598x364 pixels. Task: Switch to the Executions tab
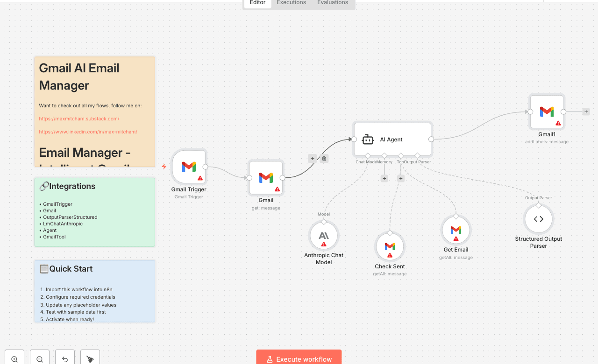(x=291, y=2)
